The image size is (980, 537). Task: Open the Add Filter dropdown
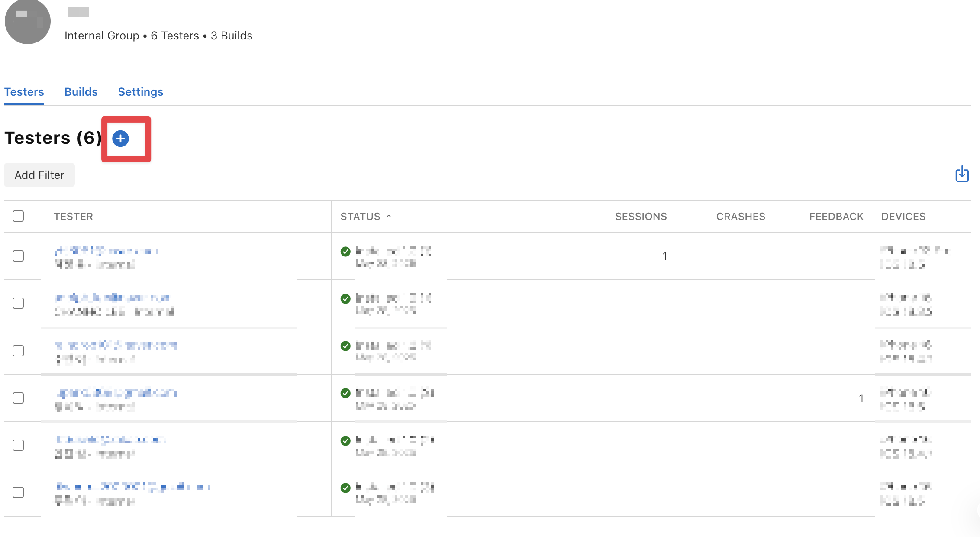pyautogui.click(x=39, y=175)
